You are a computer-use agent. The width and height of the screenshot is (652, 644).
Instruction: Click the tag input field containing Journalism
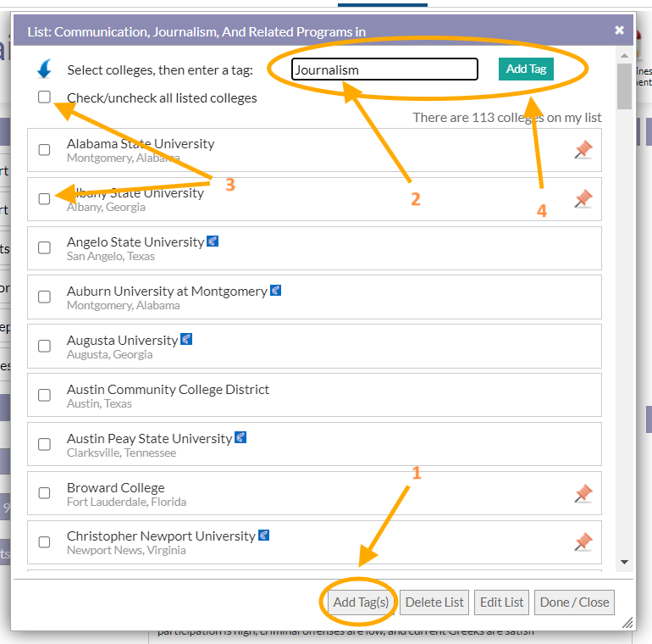coord(384,69)
